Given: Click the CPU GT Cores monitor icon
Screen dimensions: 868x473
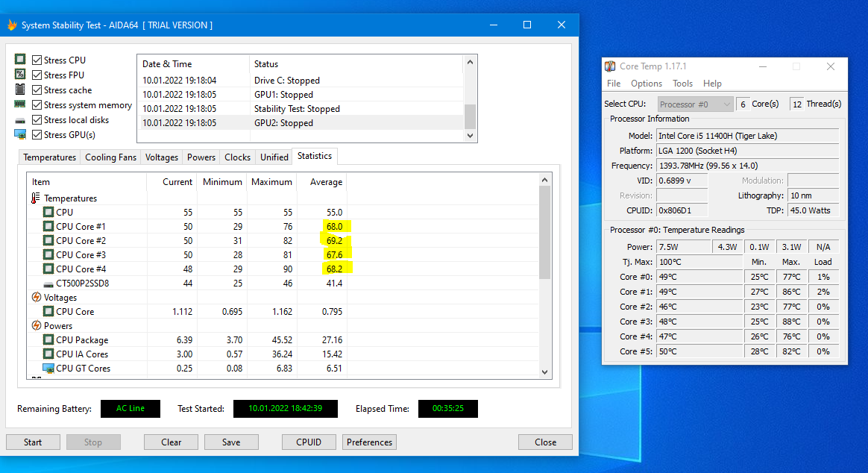Looking at the screenshot, I should (48, 369).
